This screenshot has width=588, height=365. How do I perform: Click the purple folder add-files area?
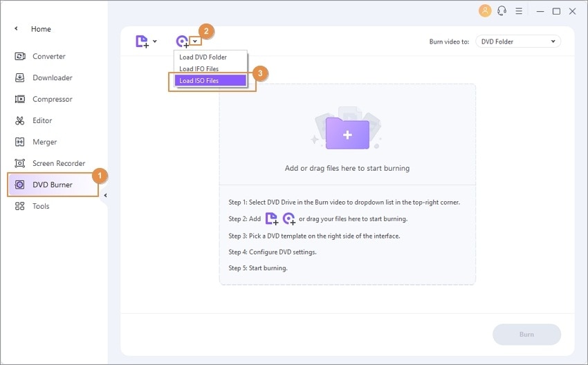[x=347, y=134]
